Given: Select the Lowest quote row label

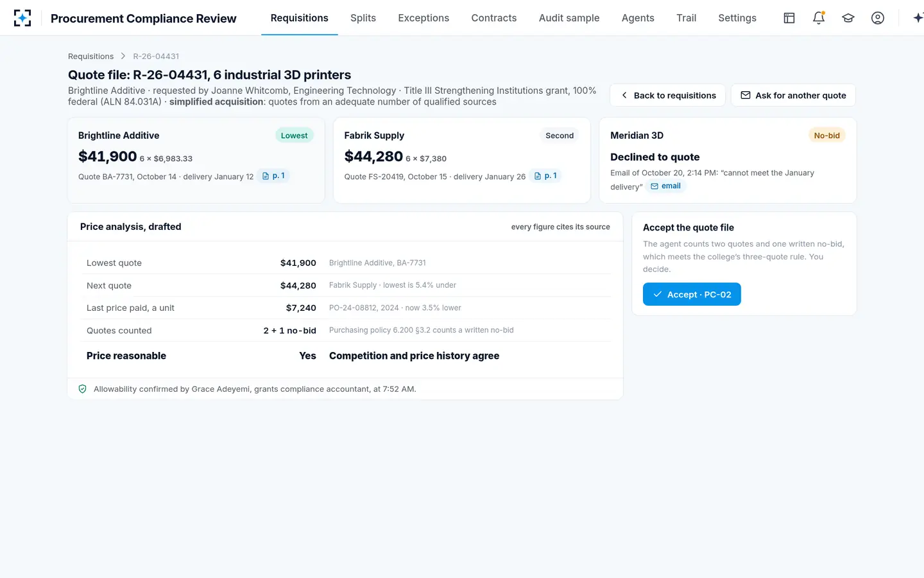Looking at the screenshot, I should coord(114,263).
